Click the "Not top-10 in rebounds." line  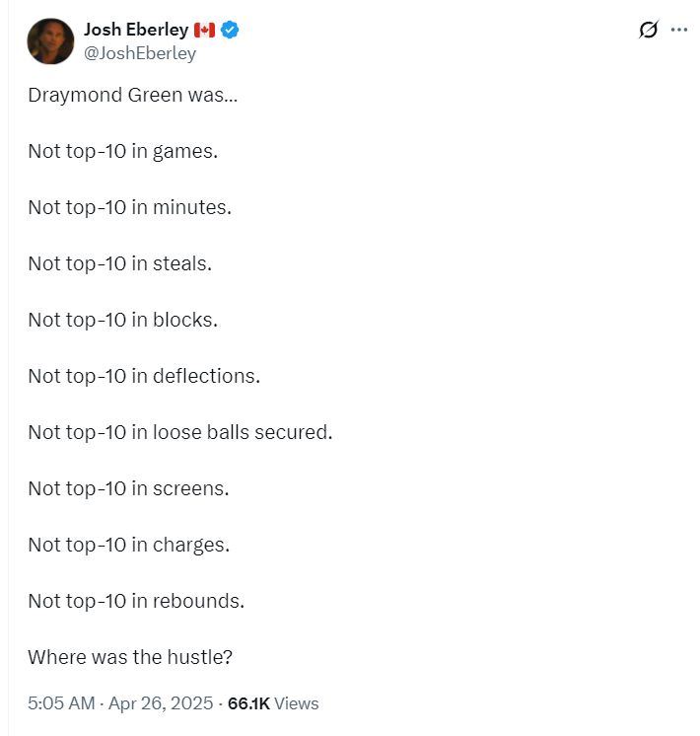136,601
